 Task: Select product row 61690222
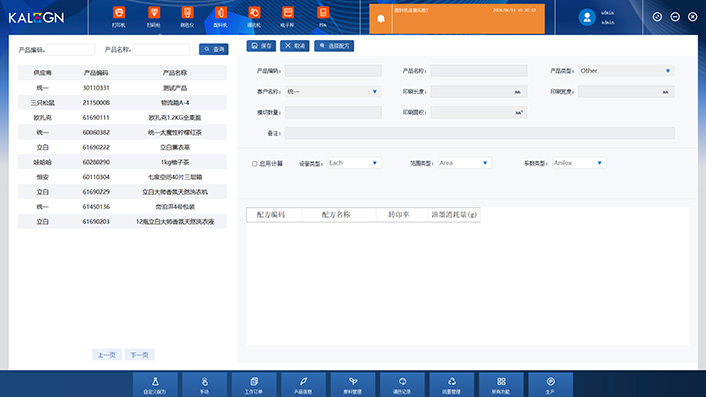(122, 147)
